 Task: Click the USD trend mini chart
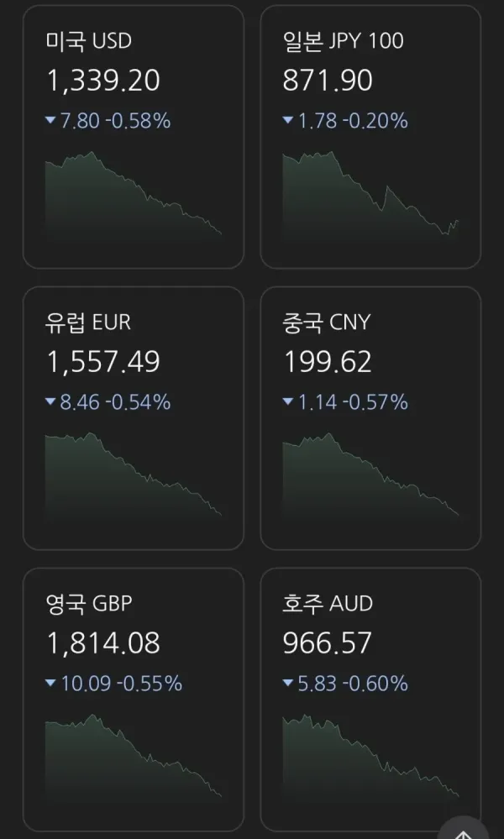coord(134,197)
